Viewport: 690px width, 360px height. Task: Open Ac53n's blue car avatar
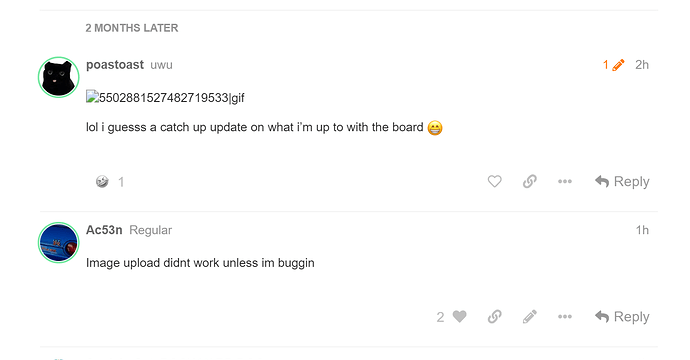(x=59, y=242)
